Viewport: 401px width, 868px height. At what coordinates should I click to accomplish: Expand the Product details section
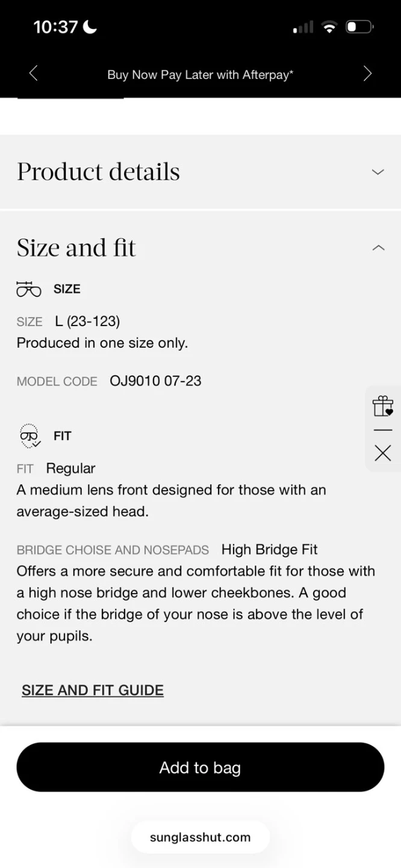[378, 172]
